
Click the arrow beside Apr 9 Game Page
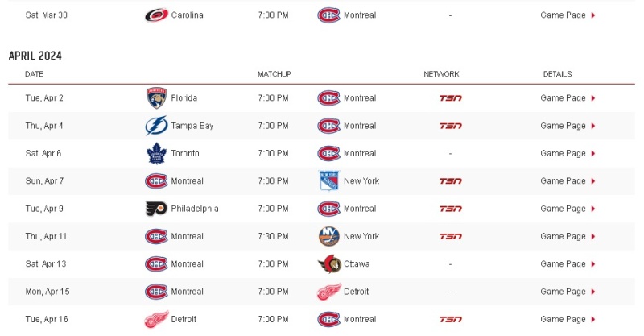click(x=593, y=209)
